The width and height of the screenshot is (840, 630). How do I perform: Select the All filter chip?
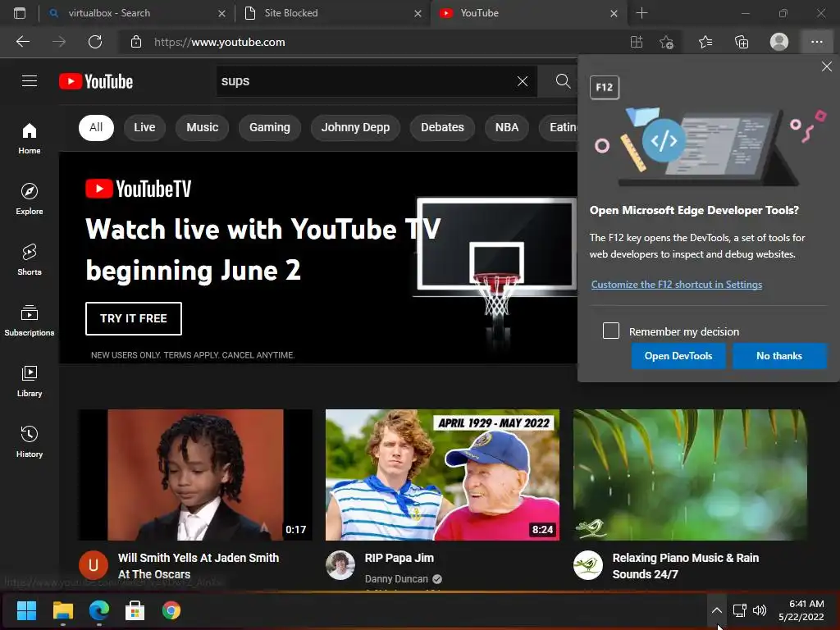[96, 127]
